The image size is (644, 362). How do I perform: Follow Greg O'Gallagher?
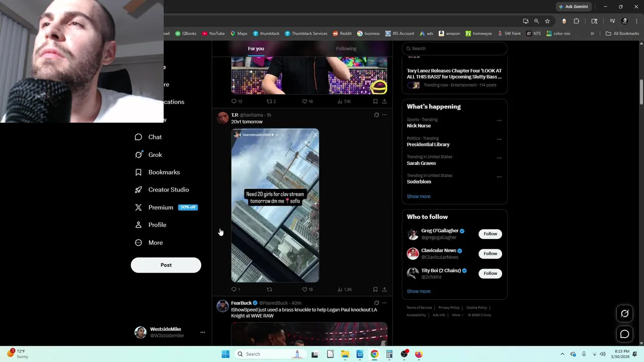[x=491, y=234]
